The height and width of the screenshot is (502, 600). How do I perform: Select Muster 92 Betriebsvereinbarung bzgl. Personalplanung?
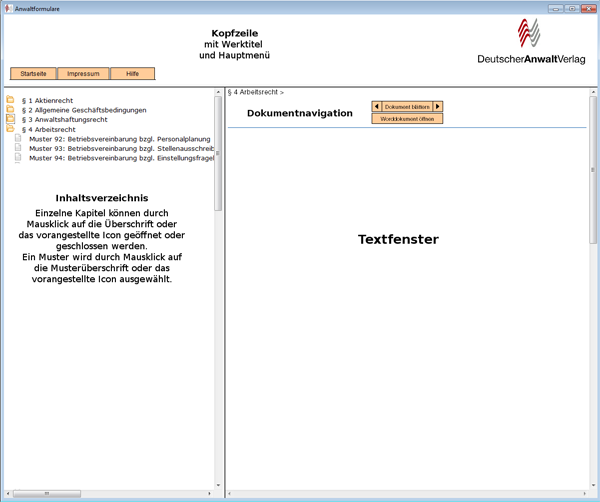point(120,138)
